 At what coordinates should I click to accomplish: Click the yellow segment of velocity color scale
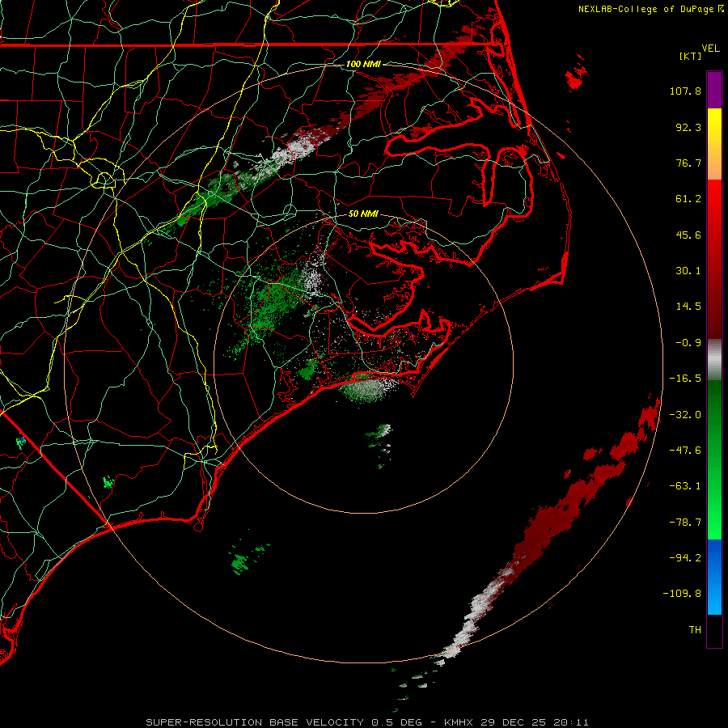click(714, 144)
